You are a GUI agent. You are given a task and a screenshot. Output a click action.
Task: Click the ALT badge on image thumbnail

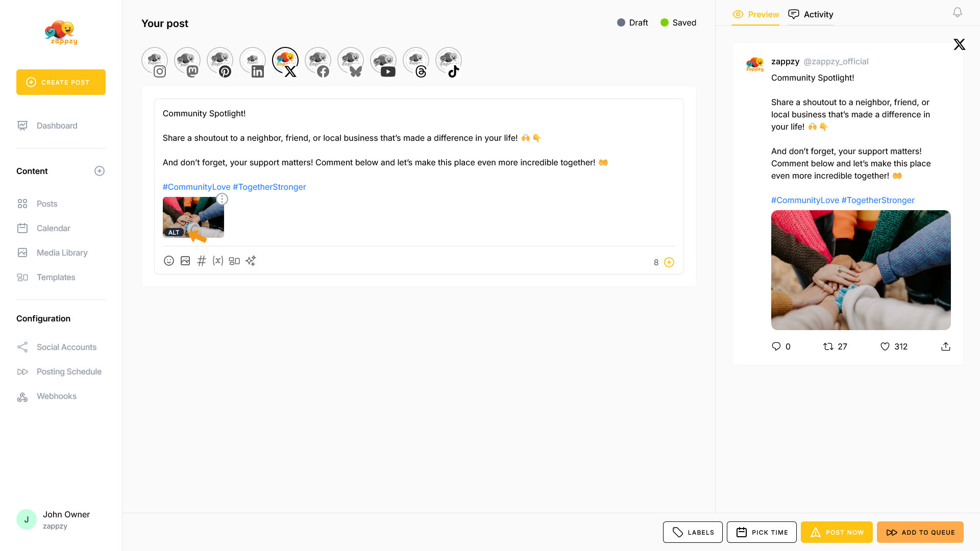174,232
